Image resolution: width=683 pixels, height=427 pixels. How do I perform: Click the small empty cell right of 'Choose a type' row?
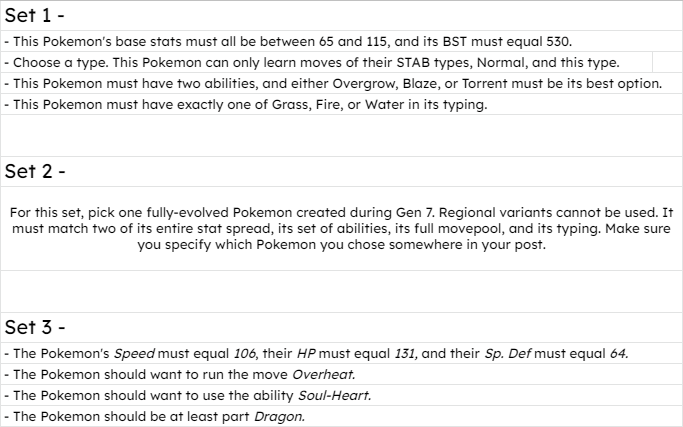point(667,62)
